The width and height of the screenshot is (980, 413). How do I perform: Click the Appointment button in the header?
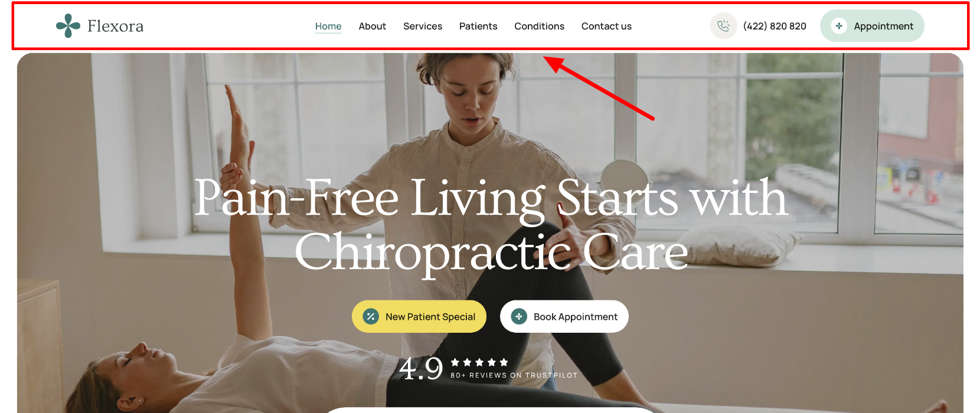point(872,26)
